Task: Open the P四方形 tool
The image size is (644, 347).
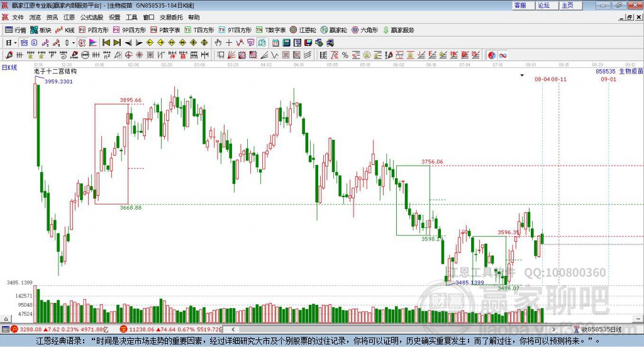Action: (x=94, y=30)
